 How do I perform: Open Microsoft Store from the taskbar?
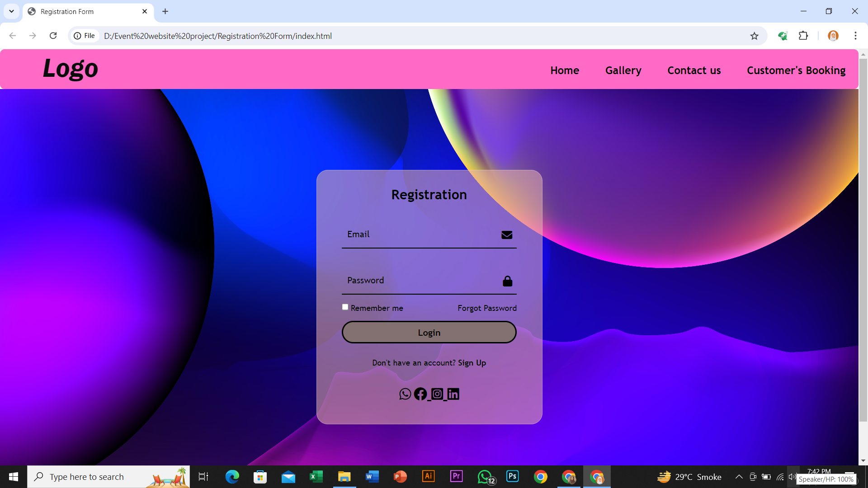point(260,477)
